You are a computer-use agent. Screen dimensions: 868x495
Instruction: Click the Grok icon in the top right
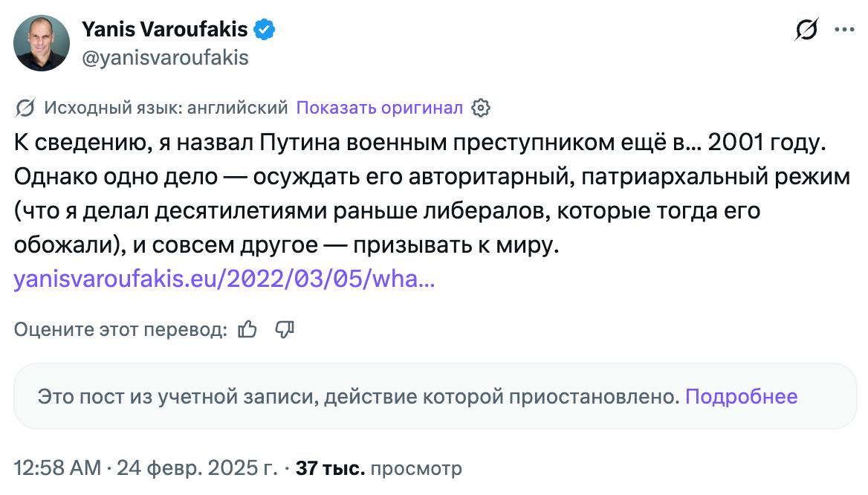(x=806, y=30)
